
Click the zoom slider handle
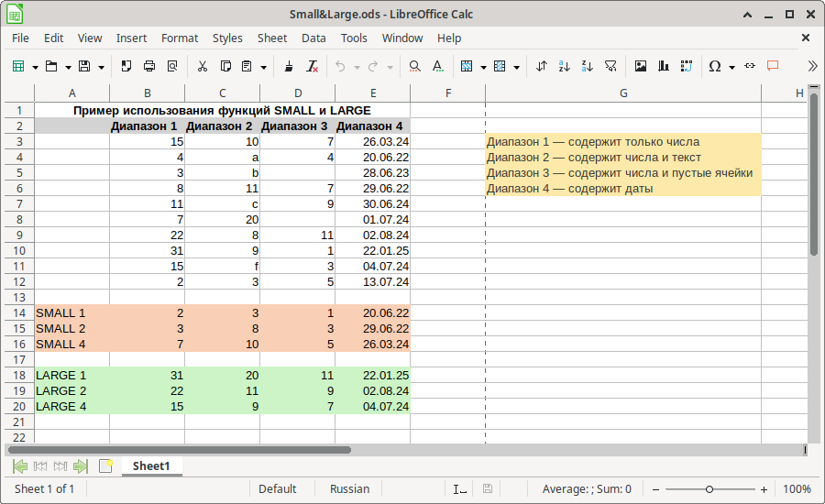click(709, 489)
